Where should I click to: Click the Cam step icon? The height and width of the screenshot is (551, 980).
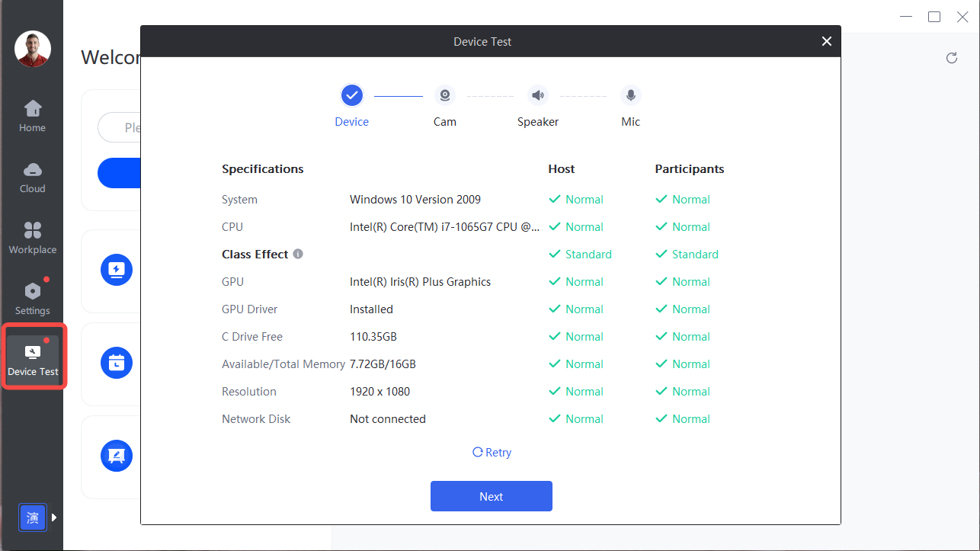445,96
